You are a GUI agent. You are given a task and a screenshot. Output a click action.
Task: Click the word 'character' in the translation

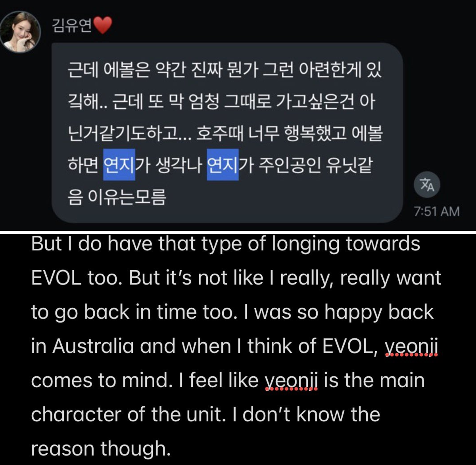(x=76, y=415)
